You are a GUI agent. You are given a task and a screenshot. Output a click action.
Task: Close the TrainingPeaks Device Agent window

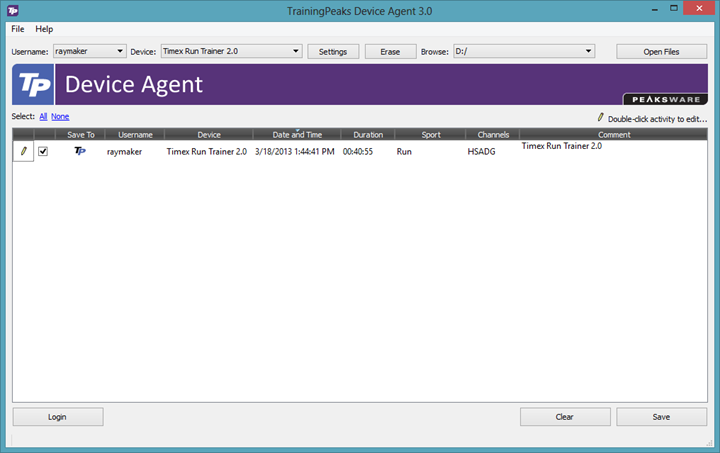pos(699,8)
